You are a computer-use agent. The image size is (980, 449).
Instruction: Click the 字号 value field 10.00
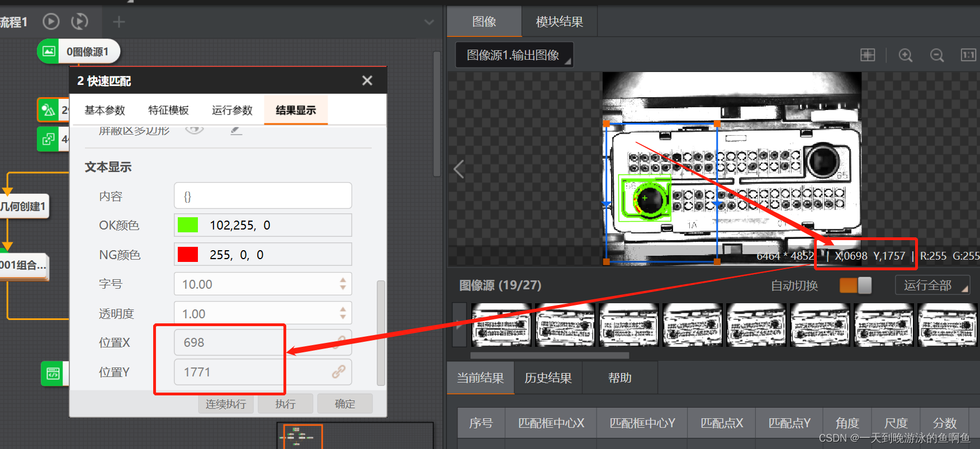click(x=254, y=284)
